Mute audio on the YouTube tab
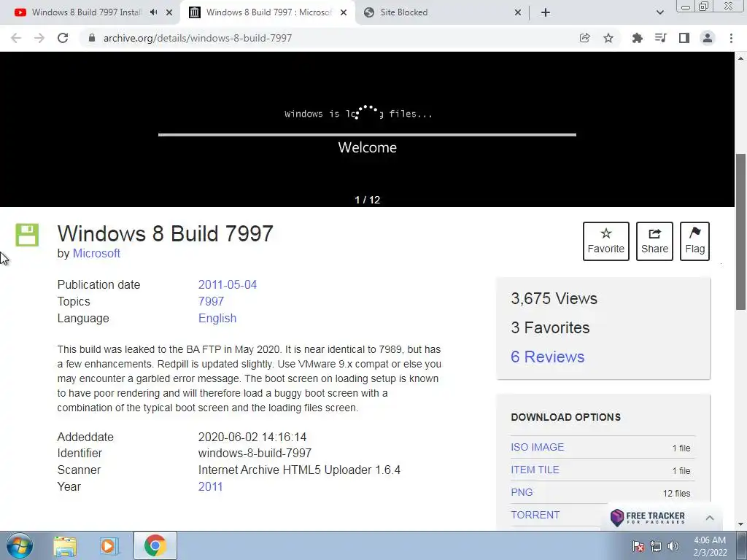The width and height of the screenshot is (747, 560). click(x=153, y=12)
